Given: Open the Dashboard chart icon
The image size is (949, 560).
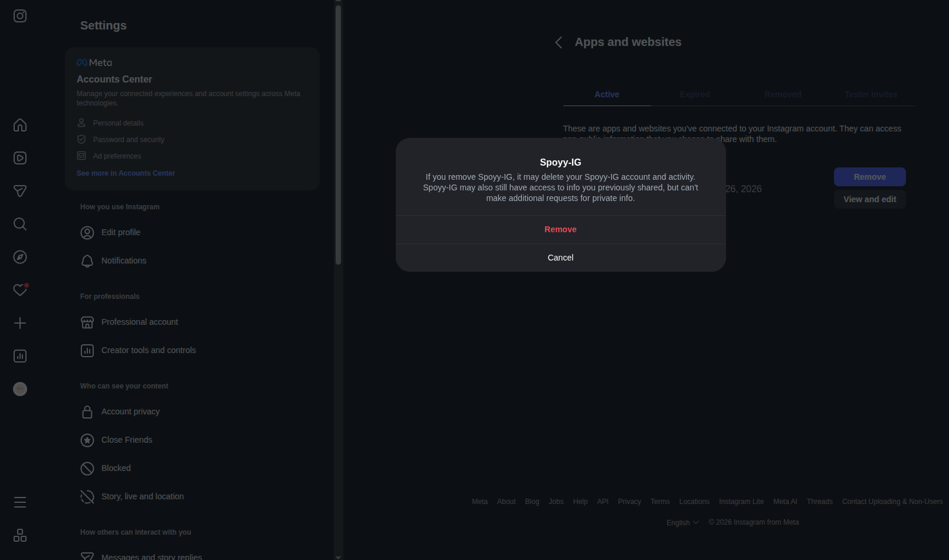Looking at the screenshot, I should [20, 356].
